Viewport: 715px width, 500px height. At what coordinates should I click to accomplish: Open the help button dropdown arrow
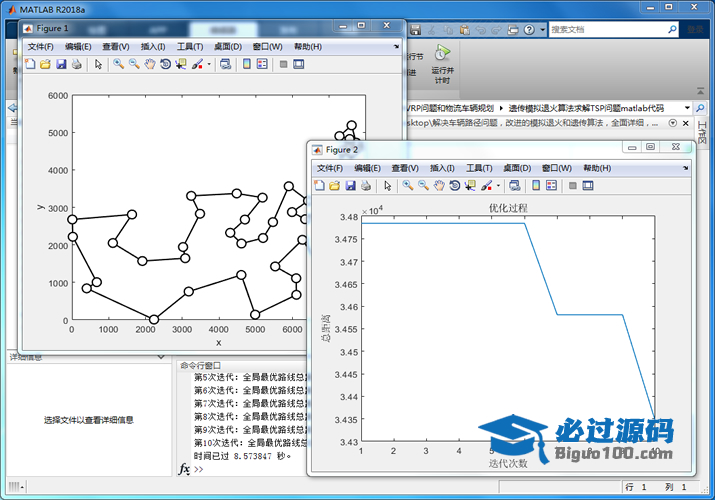click(541, 30)
